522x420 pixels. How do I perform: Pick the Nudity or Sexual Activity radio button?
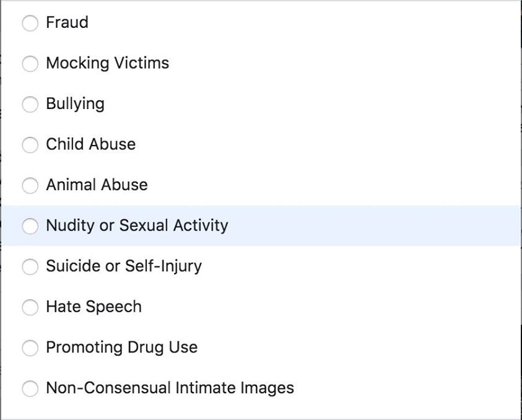tap(30, 226)
